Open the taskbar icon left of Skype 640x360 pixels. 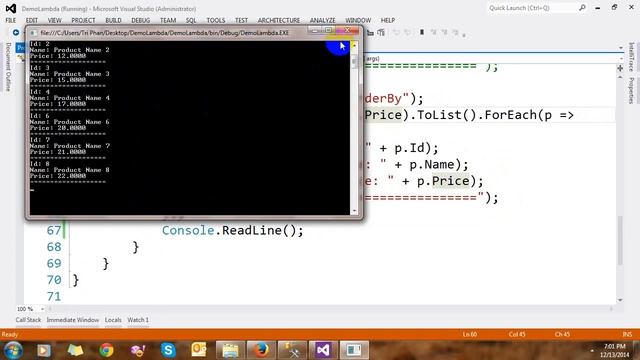point(138,350)
